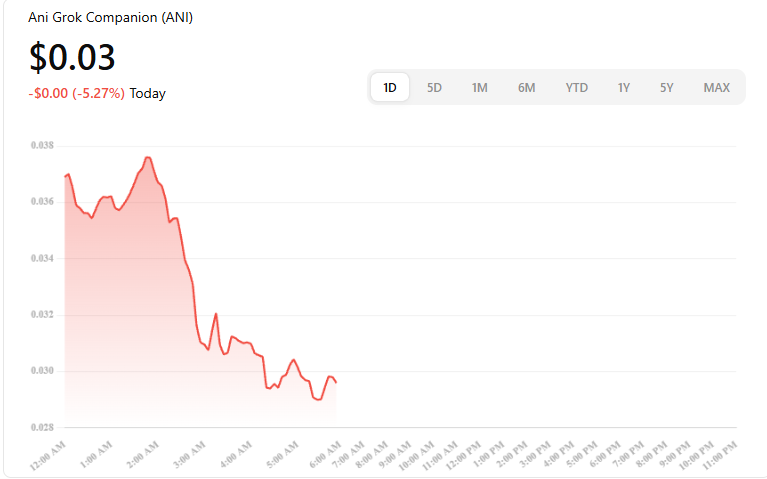Click the 0.038 y-axis label
The image size is (767, 479).
pyautogui.click(x=42, y=145)
